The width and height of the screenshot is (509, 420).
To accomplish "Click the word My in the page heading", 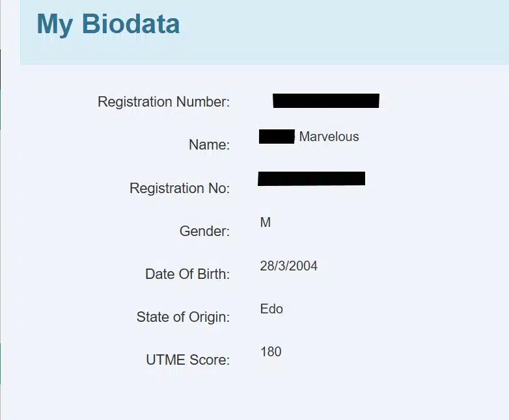I will (55, 25).
